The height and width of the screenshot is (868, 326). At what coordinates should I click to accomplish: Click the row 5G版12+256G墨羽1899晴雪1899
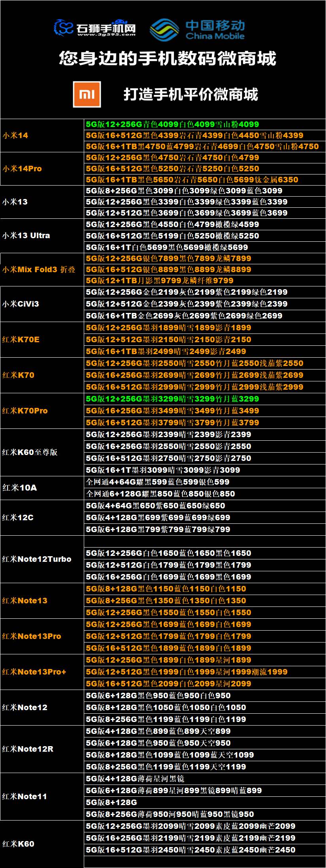(205, 328)
